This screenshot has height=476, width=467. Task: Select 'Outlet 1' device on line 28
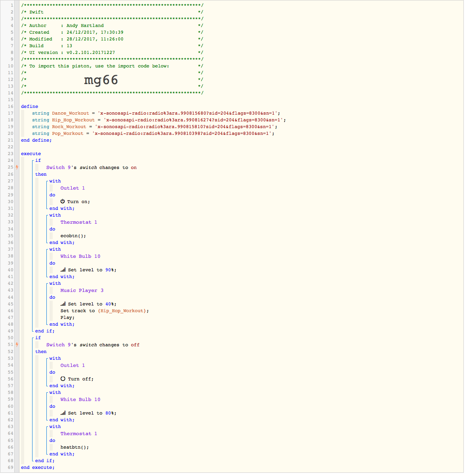pyautogui.click(x=73, y=188)
